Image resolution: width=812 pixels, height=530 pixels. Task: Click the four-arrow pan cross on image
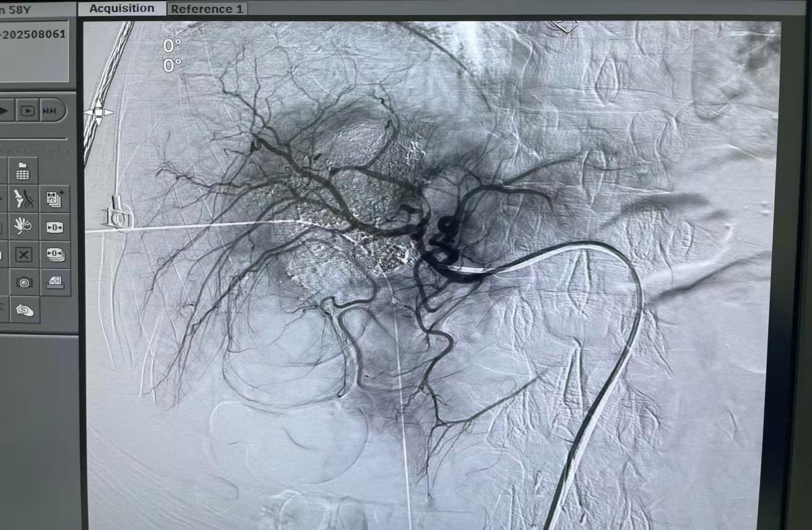tap(98, 113)
